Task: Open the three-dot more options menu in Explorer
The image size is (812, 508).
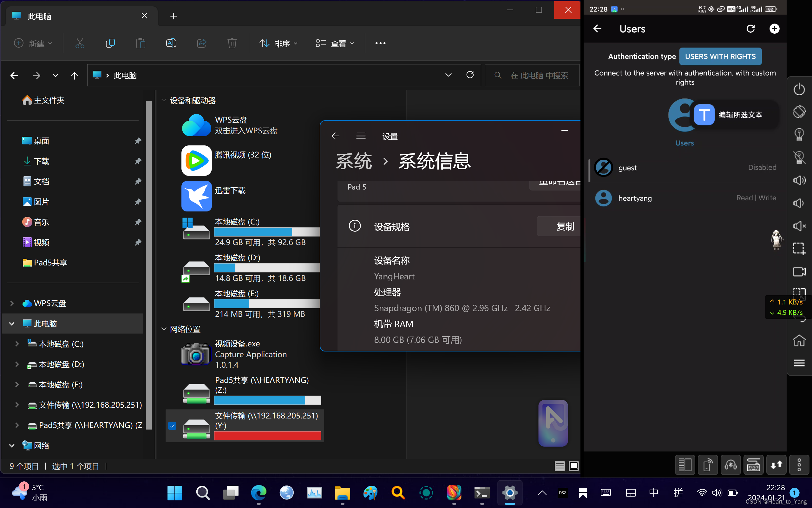Action: [x=380, y=43]
